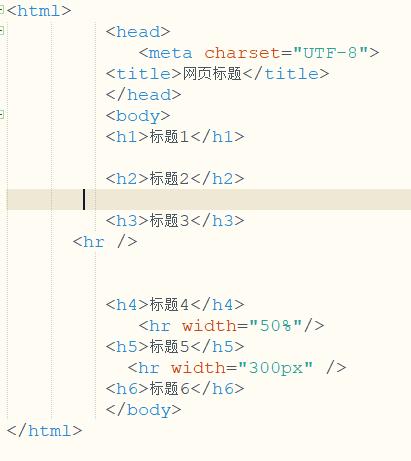Image resolution: width=411 pixels, height=461 pixels.
Task: Collapse the head tag fold marker
Action: coord(1,31)
